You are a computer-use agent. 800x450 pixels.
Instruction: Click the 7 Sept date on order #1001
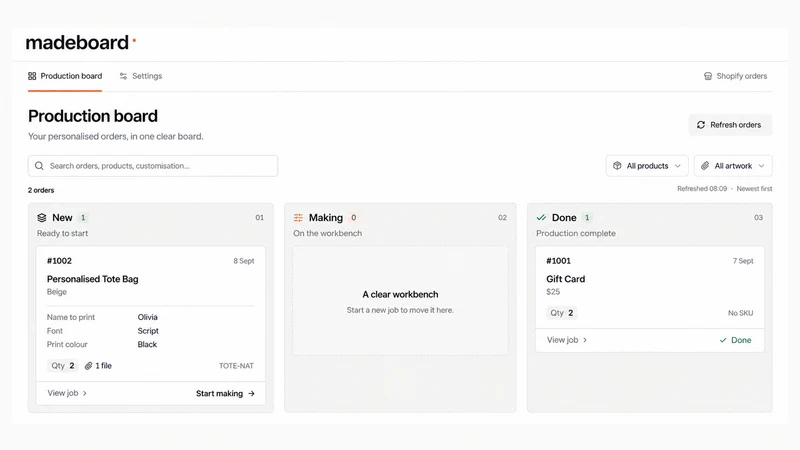743,261
